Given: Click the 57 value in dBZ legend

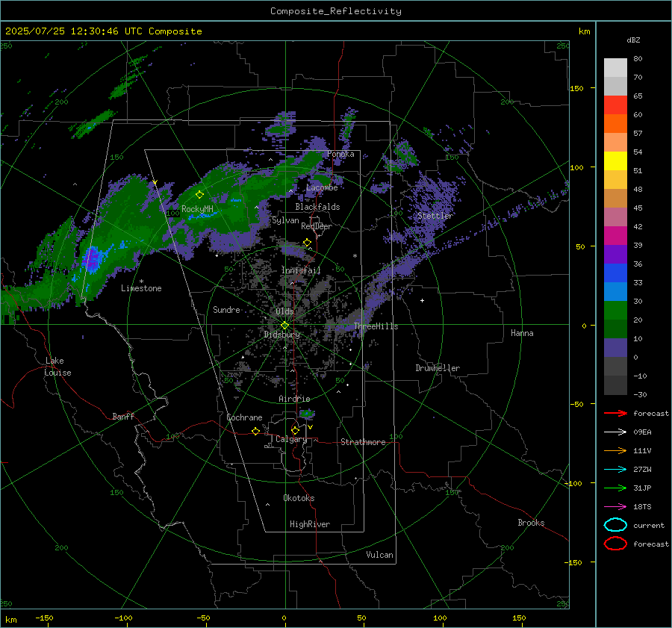Looking at the screenshot, I should 638,134.
